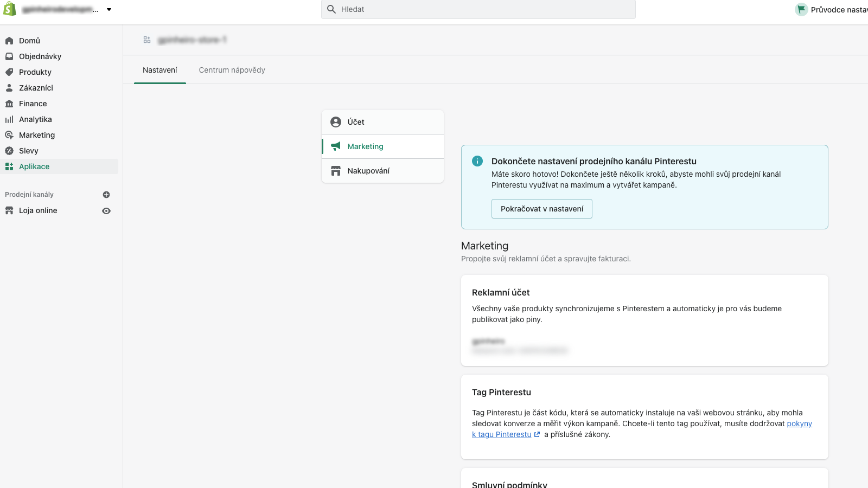Click the Účet profile icon
868x488 pixels.
336,122
